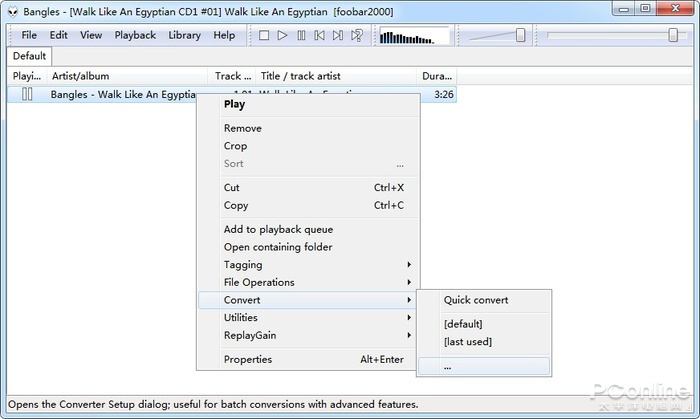Click the Stop playback button
Viewport: 700px width, 419px height.
pyautogui.click(x=264, y=35)
